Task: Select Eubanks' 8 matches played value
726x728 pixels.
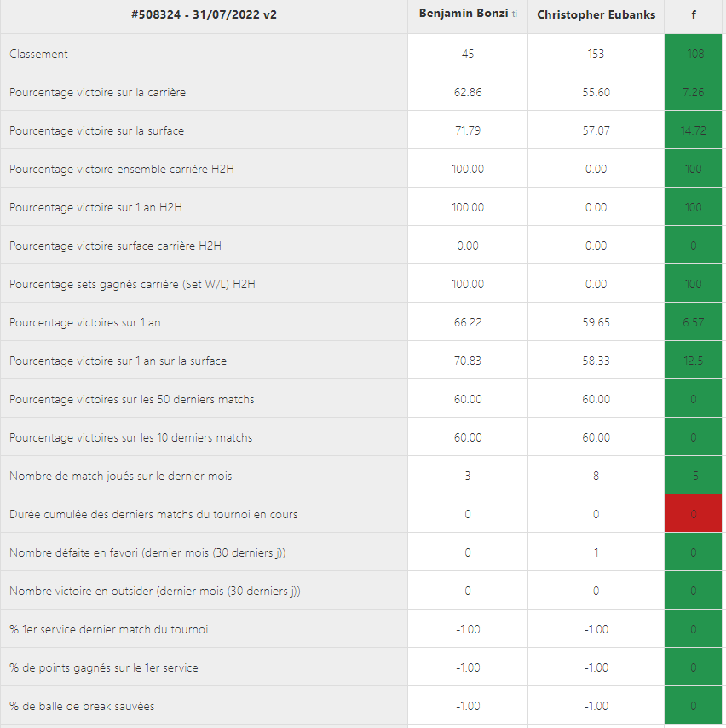Action: [x=596, y=476]
